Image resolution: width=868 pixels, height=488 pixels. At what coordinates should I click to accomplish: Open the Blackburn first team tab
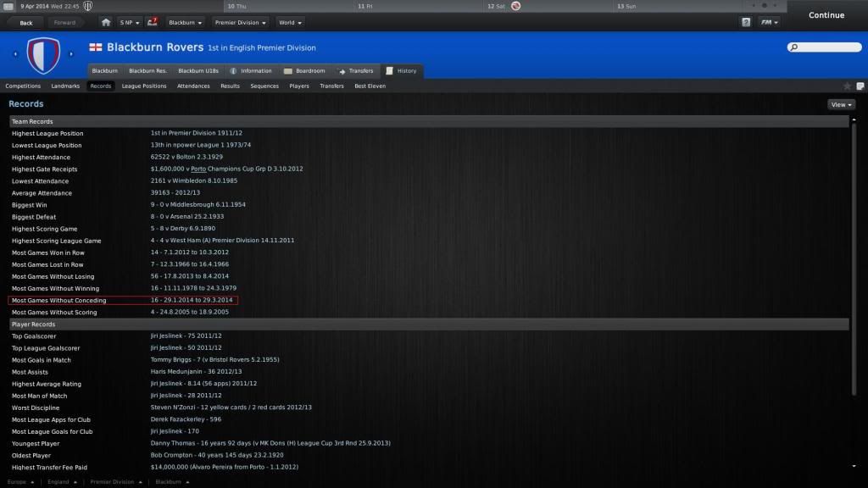[104, 71]
